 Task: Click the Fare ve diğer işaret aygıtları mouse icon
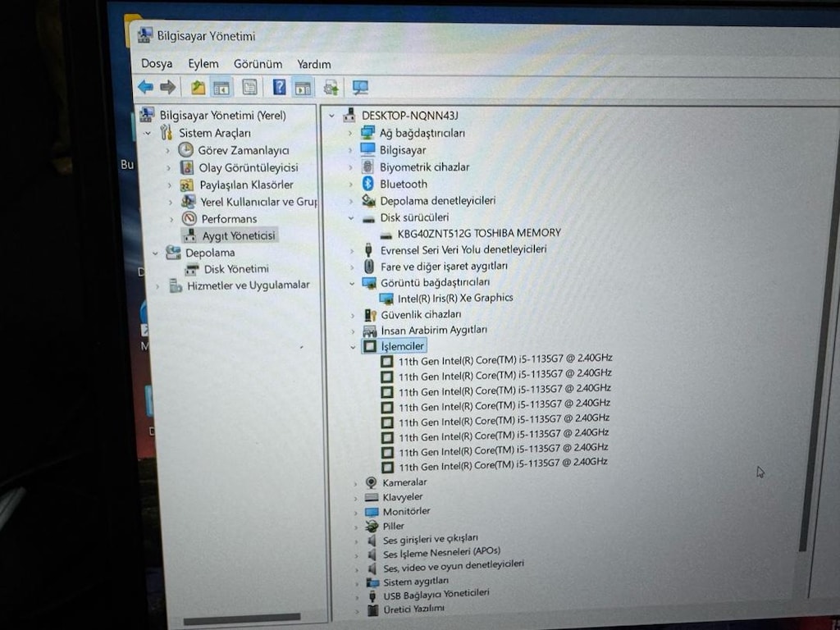pyautogui.click(x=369, y=266)
